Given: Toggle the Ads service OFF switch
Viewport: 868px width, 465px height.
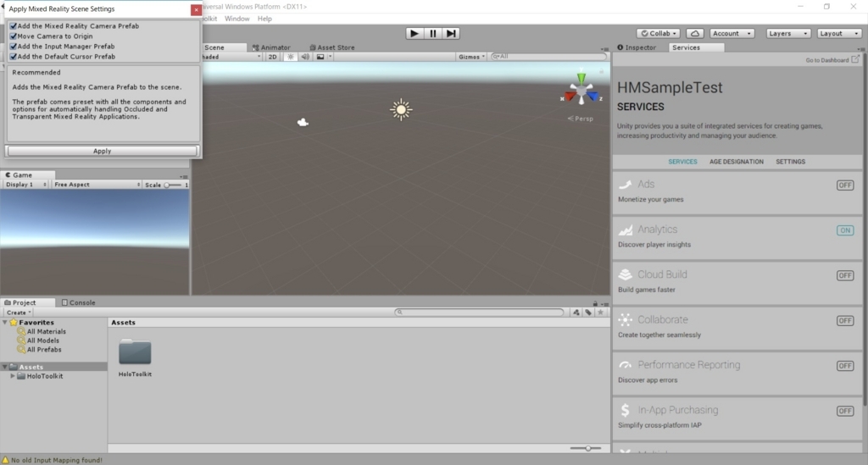Looking at the screenshot, I should [845, 185].
